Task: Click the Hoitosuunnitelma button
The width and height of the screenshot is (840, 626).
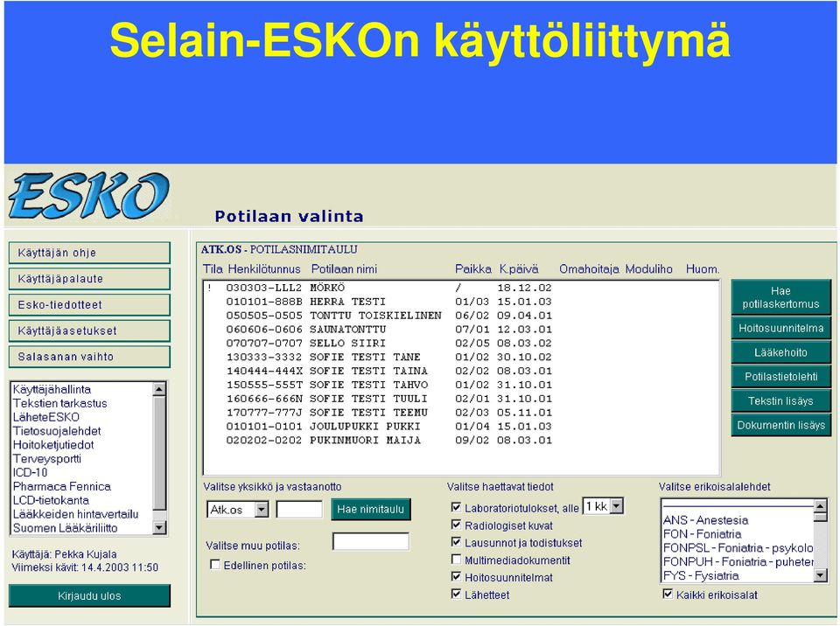Action: coord(780,328)
